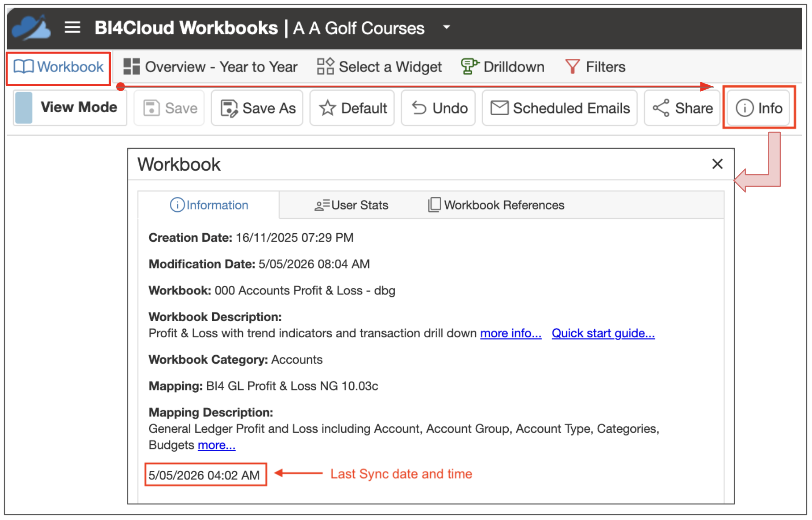Image resolution: width=812 pixels, height=520 pixels.
Task: Click the Share button
Action: point(682,108)
